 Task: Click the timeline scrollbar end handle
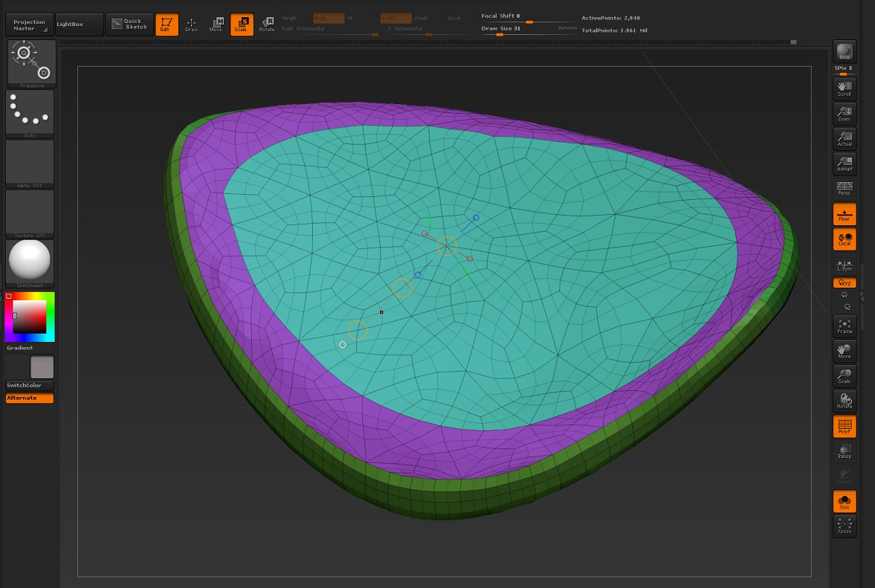pyautogui.click(x=793, y=42)
